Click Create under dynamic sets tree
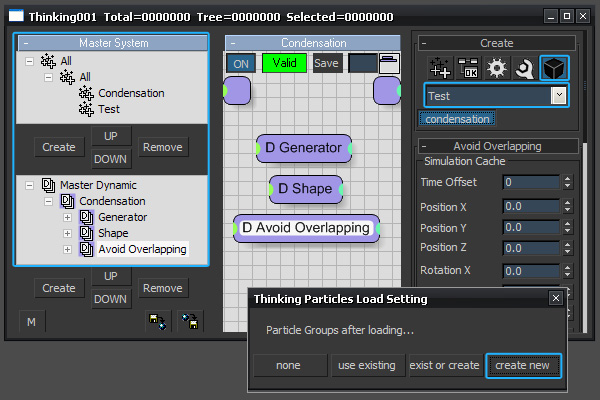The width and height of the screenshot is (600, 400). point(59,288)
